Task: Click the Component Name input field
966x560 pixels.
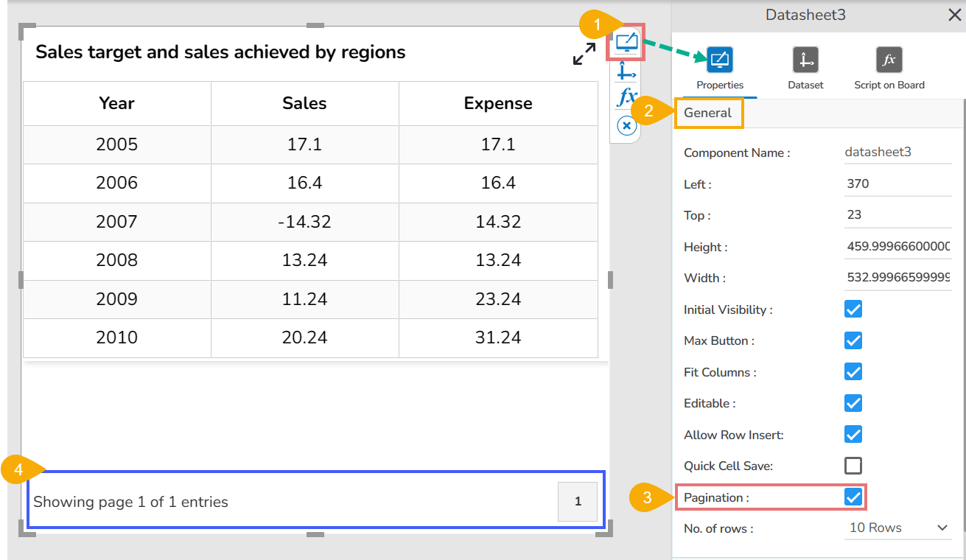Action: pyautogui.click(x=897, y=153)
